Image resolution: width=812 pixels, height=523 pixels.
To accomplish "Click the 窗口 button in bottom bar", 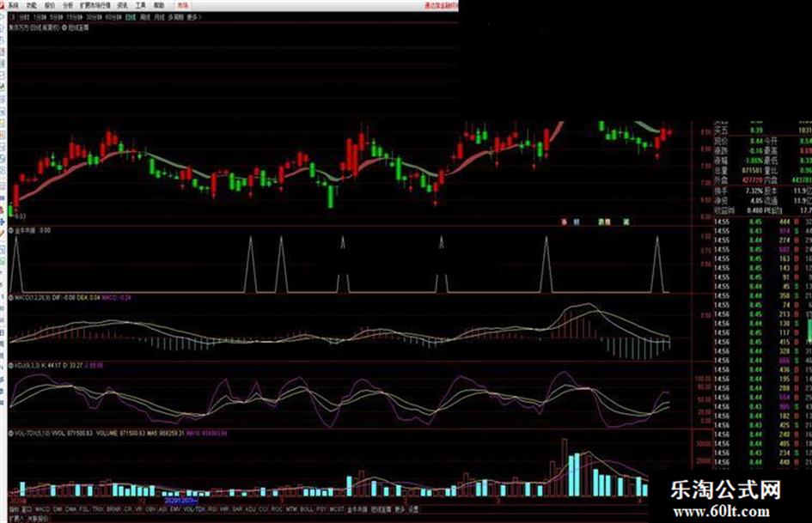I will 27,509.
